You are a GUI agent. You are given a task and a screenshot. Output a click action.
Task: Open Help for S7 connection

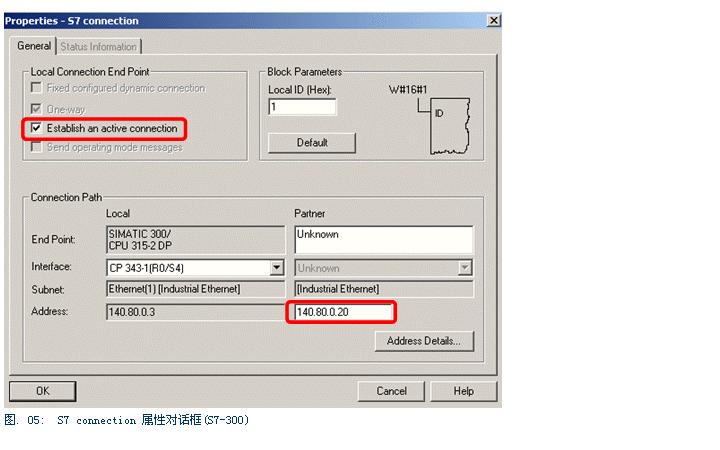click(x=464, y=391)
